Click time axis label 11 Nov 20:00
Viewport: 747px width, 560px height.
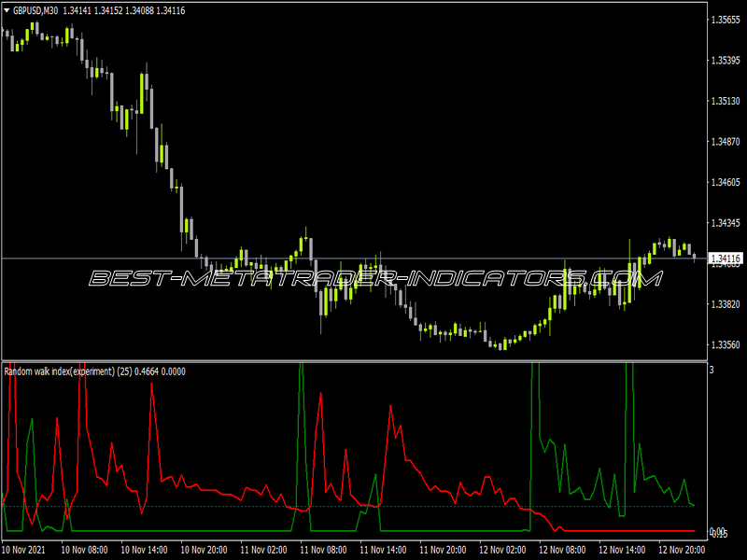[443, 550]
